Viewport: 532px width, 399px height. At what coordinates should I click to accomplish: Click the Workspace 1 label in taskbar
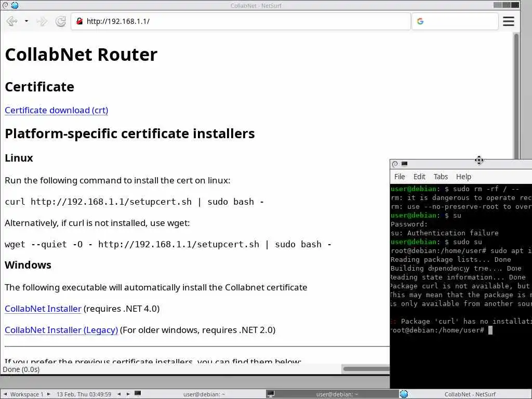click(x=27, y=394)
